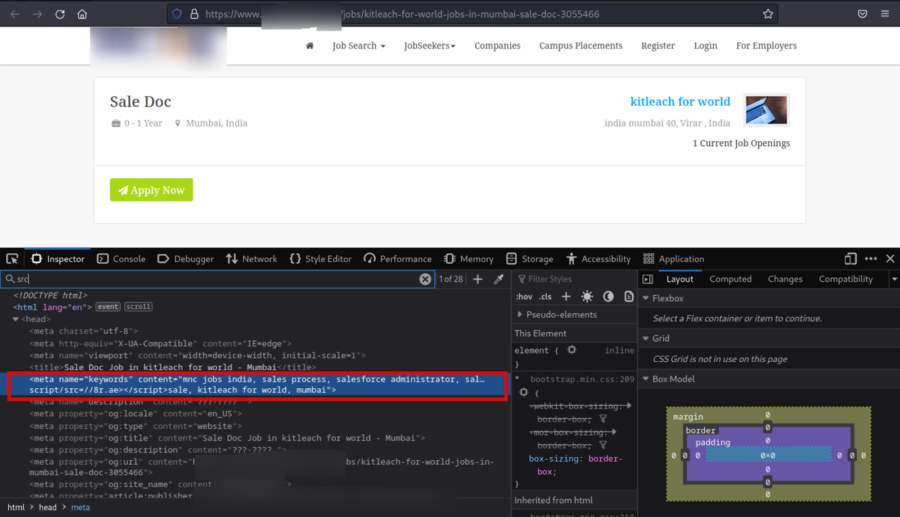
Task: Open the JobSeekers dropdown menu
Action: tap(429, 46)
